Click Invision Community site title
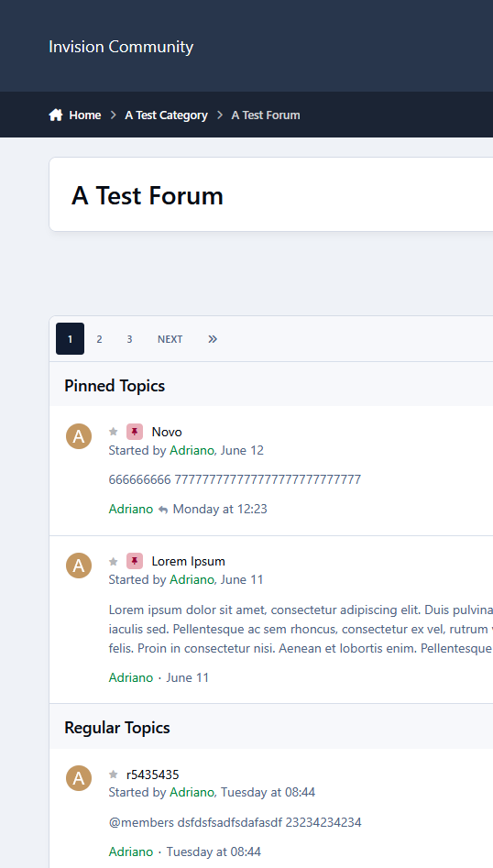Image resolution: width=493 pixels, height=868 pixels. (x=121, y=47)
